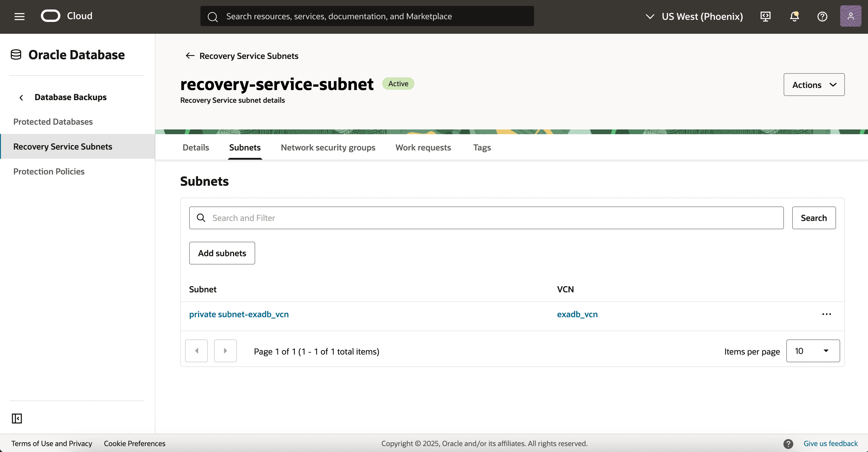Click the footer help circle icon

tap(788, 444)
